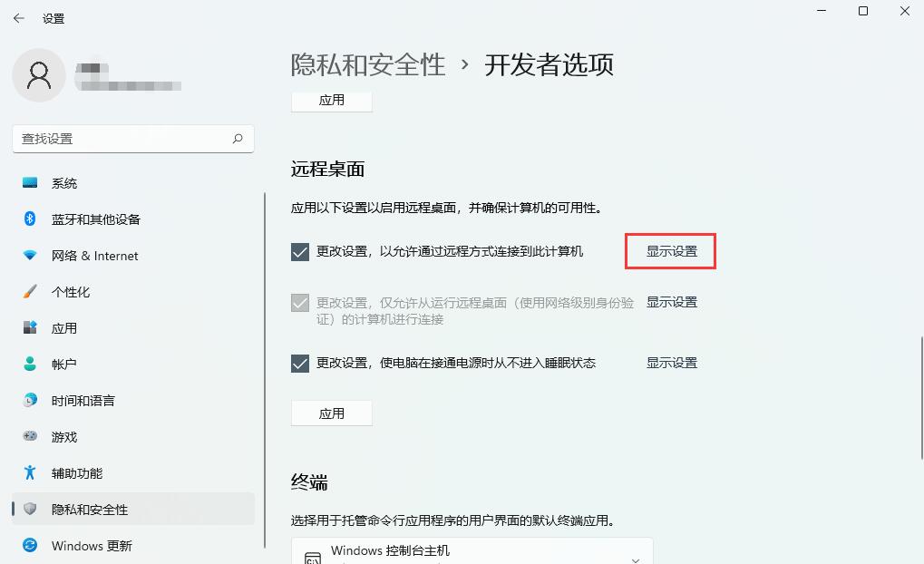The width and height of the screenshot is (924, 564).
Task: Open 系统 settings category
Action: coord(133,183)
